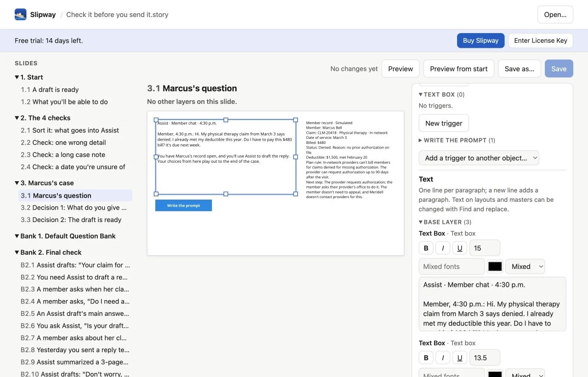Screen dimensions: 588x377
Task: Toggle italic for the first Text Box
Action: pos(443,248)
